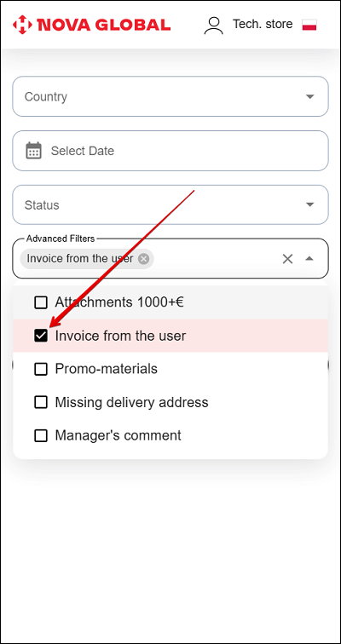Expand the Country dropdown arrow

tap(310, 96)
